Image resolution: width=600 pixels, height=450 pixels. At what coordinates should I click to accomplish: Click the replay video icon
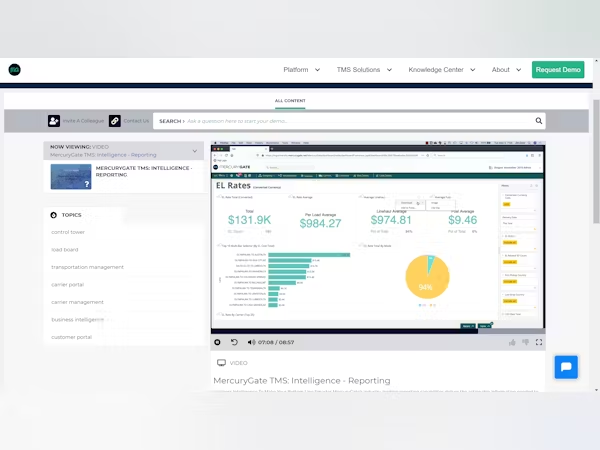pyautogui.click(x=234, y=342)
